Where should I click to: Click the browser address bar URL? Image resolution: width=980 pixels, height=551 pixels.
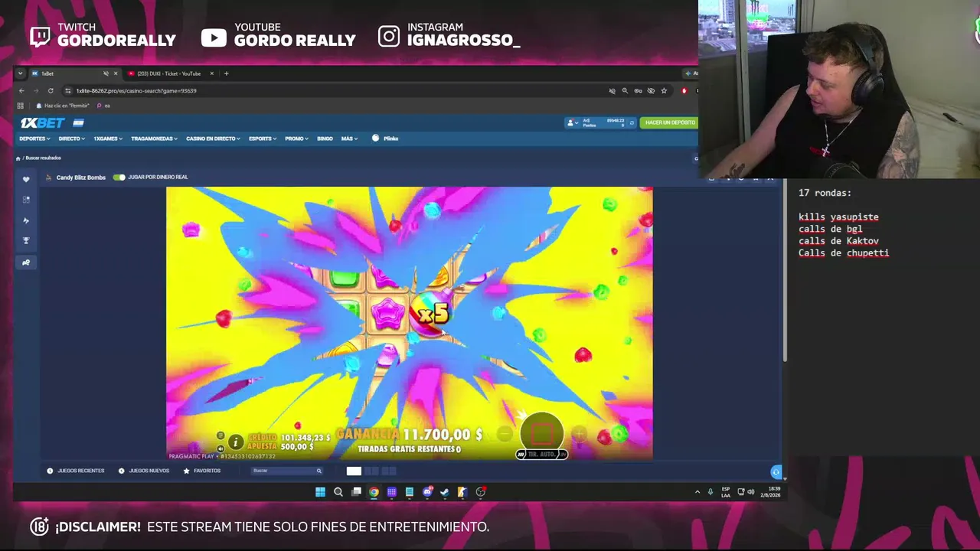click(x=136, y=90)
